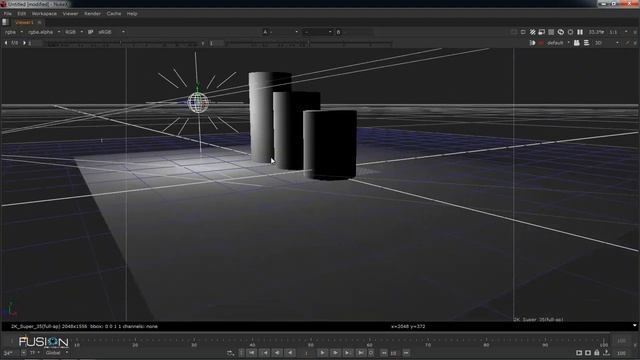Screen dimensions: 640x360
Task: Open the RGB display channel dropdown
Action: coord(74,32)
